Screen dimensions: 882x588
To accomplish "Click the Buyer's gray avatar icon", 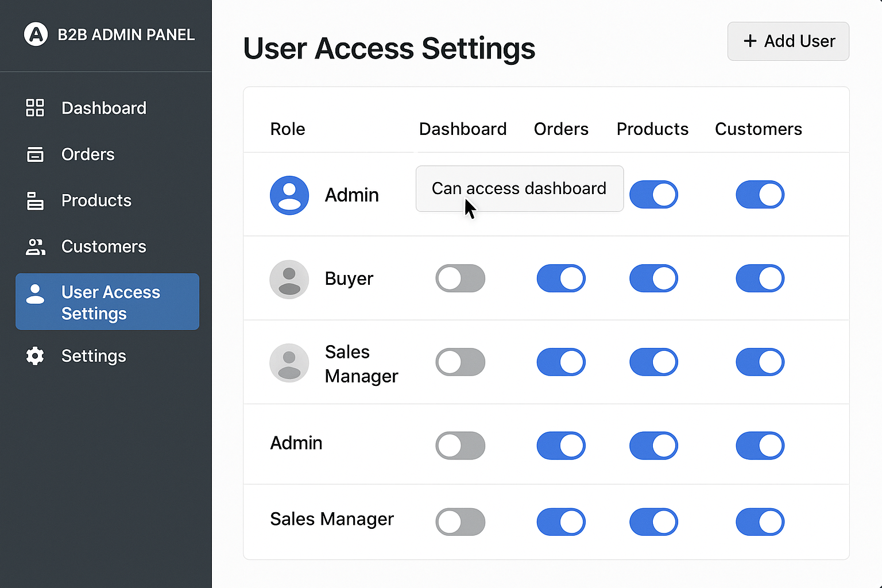I will [289, 279].
